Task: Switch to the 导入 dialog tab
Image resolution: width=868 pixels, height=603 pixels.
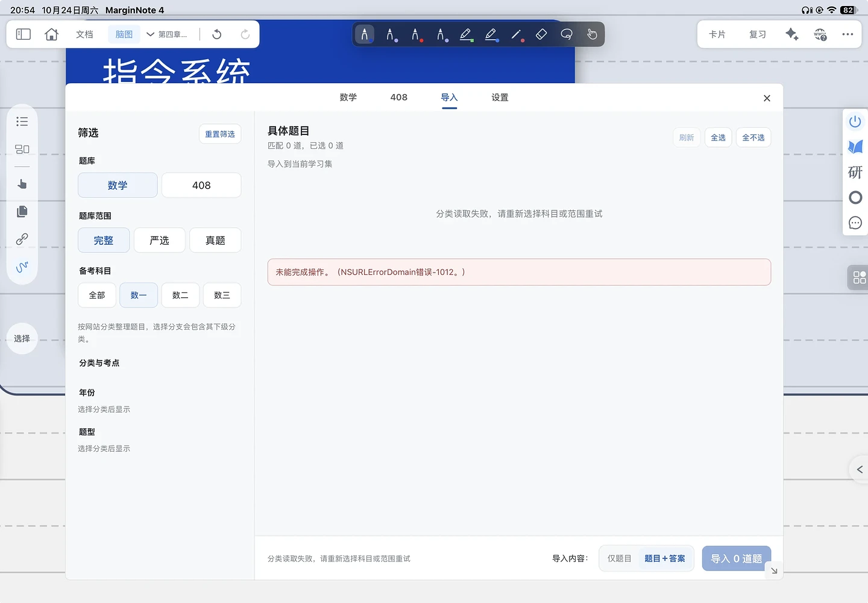Action: point(449,97)
